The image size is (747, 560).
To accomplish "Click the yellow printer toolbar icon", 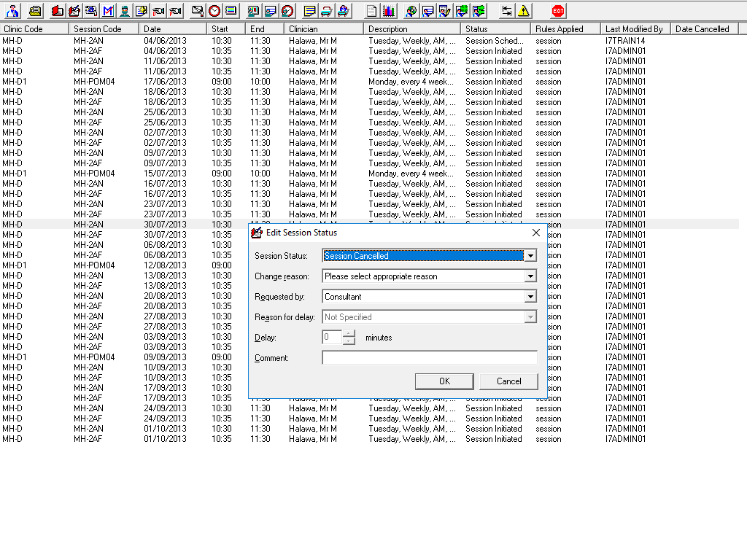I will 35,10.
